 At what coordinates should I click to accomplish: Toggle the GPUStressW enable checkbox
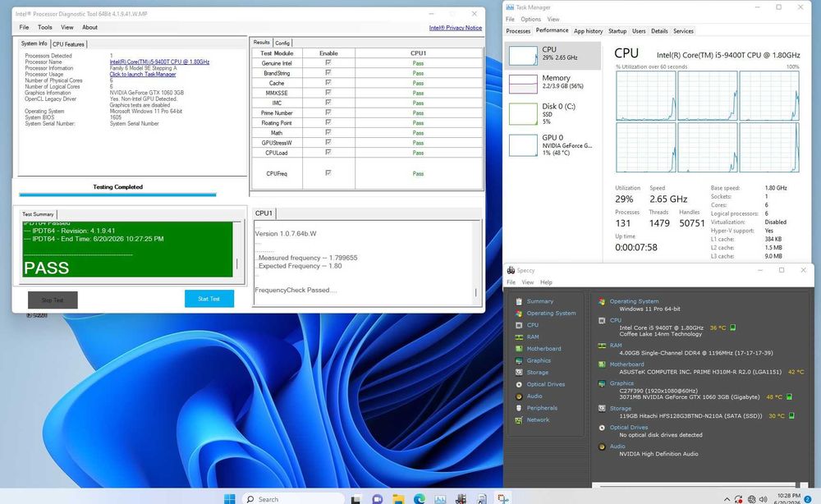click(328, 142)
